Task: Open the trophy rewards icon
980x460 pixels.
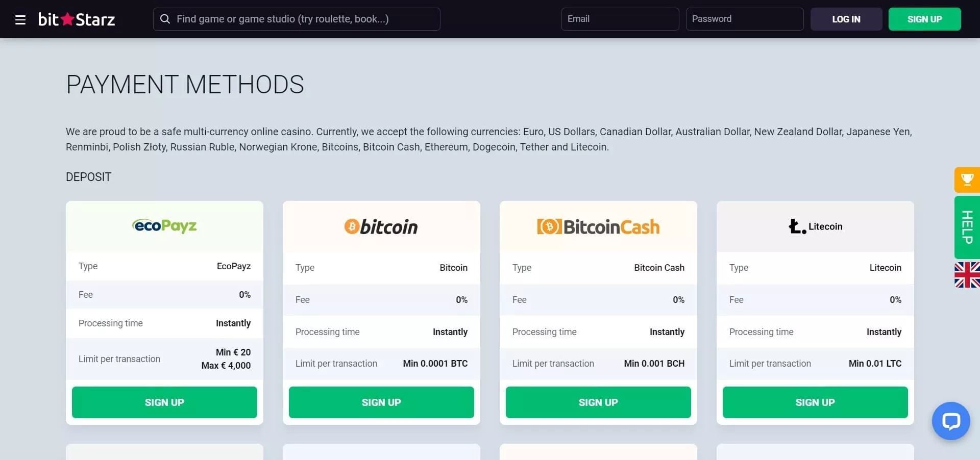Action: (x=967, y=180)
